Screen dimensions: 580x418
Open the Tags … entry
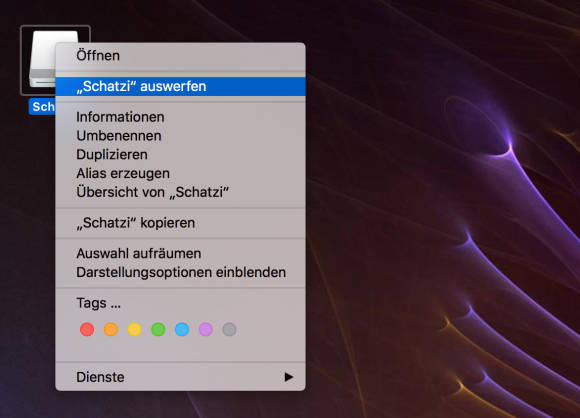click(181, 303)
